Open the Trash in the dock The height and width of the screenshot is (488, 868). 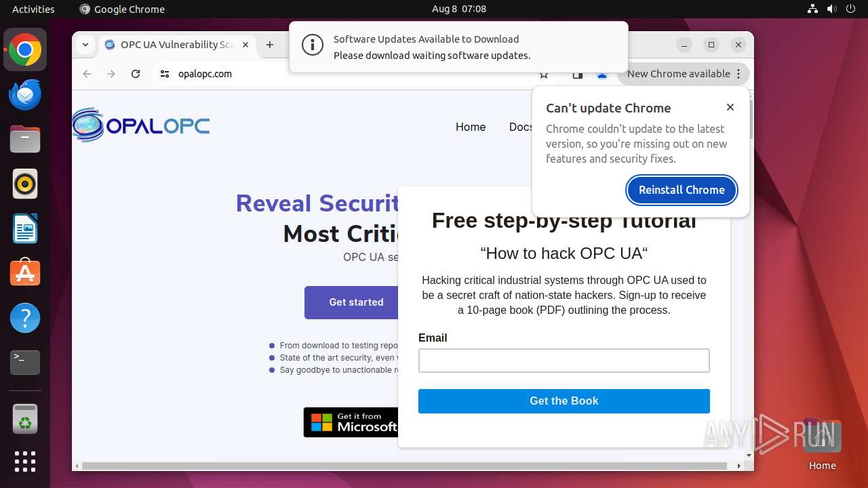pyautogui.click(x=25, y=419)
